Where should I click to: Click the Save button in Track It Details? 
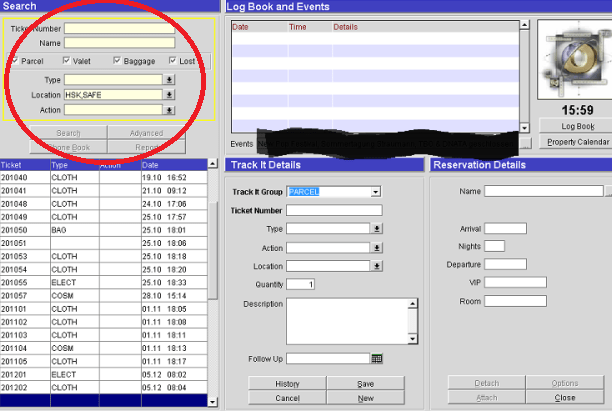[365, 384]
